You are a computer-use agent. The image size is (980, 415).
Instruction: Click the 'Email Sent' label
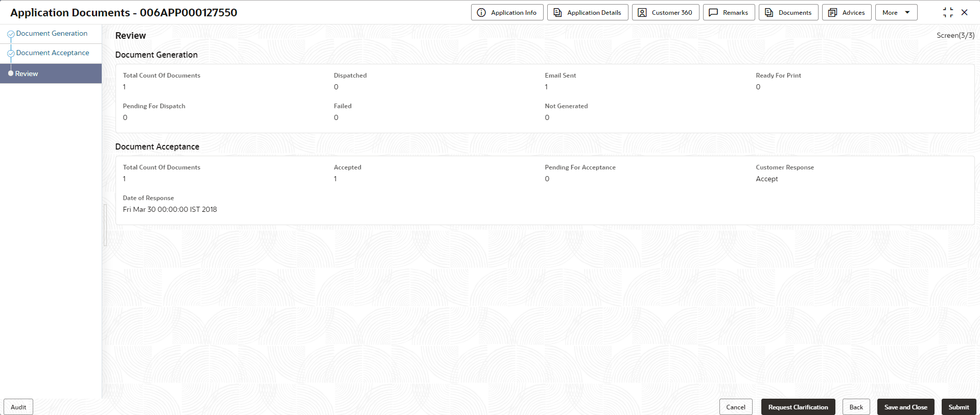point(560,75)
